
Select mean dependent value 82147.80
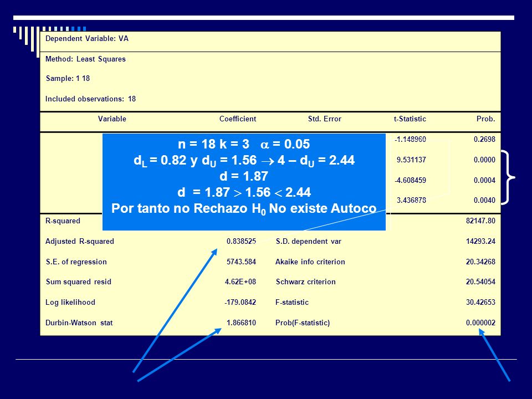point(480,221)
